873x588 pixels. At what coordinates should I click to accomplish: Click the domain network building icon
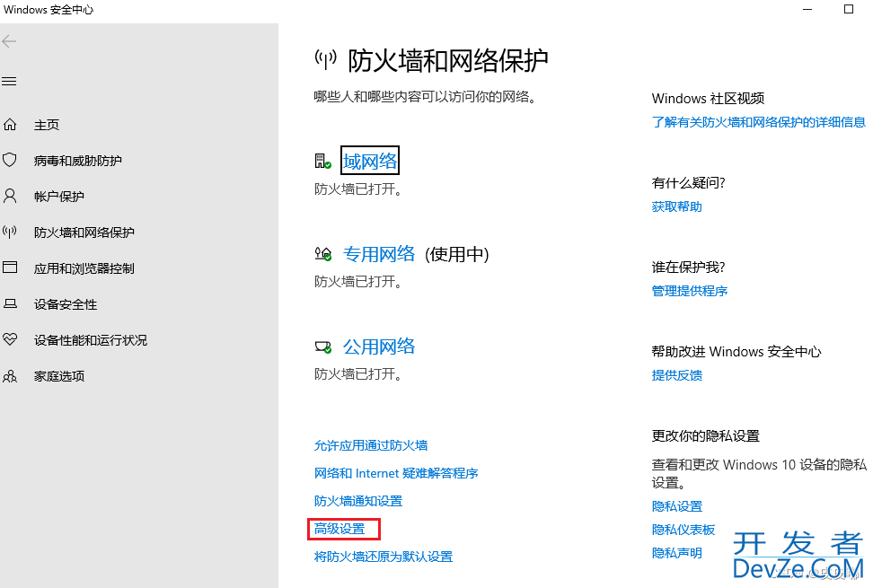point(323,162)
